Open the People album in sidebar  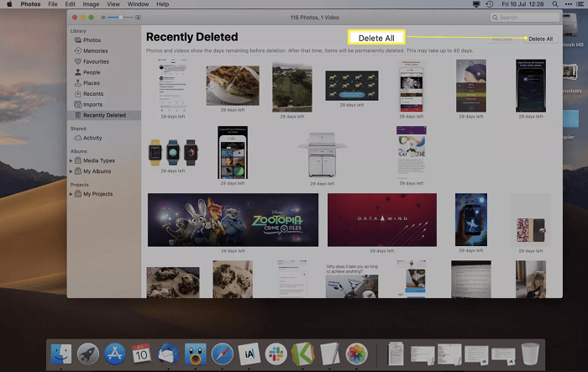point(92,72)
